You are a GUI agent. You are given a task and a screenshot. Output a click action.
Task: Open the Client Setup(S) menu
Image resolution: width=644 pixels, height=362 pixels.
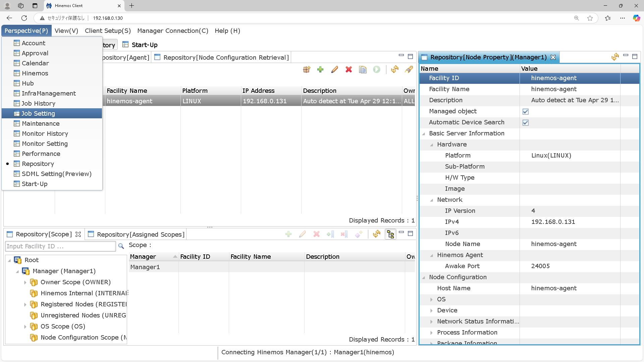click(108, 31)
